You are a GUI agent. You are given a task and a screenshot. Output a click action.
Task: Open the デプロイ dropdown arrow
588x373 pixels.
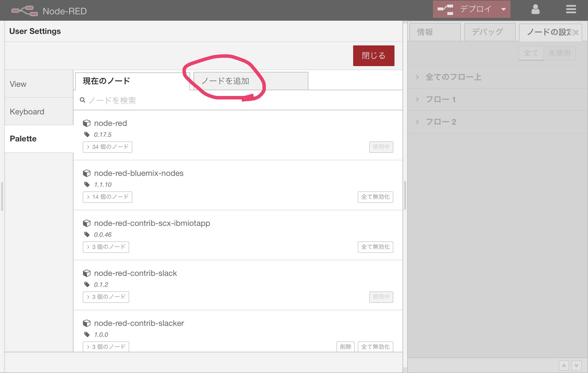(504, 9)
